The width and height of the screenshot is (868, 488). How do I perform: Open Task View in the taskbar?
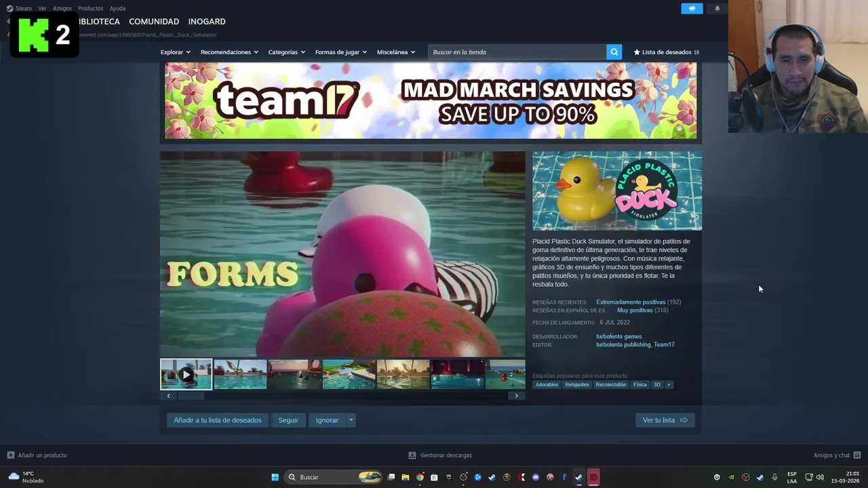[391, 477]
